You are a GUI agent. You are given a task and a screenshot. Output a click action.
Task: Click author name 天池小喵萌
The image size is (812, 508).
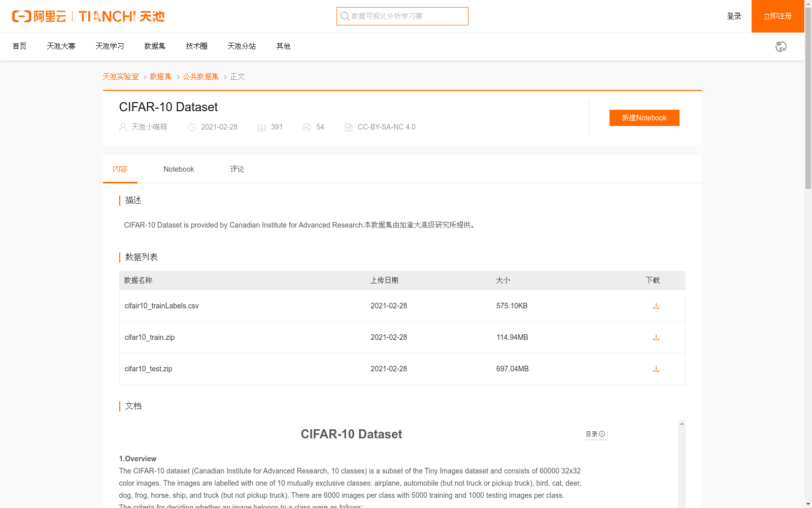pyautogui.click(x=149, y=127)
